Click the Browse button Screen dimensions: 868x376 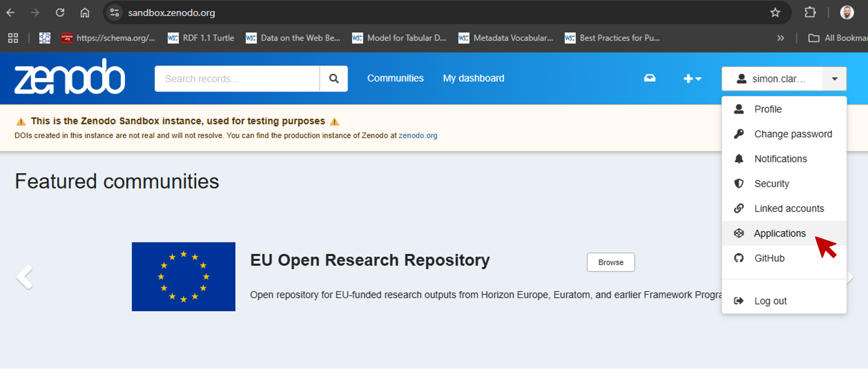click(611, 262)
